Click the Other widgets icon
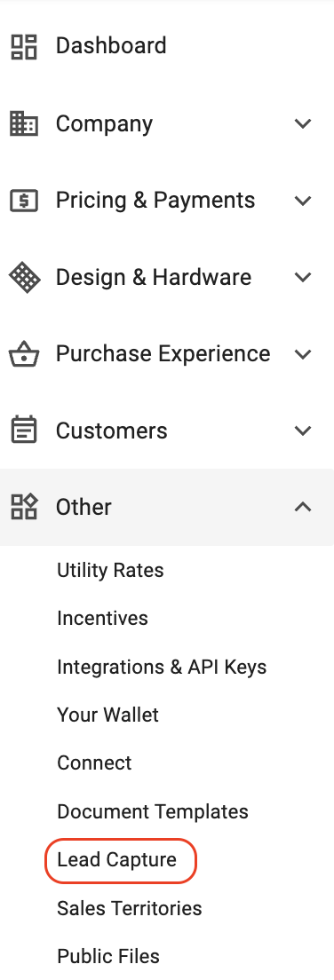The height and width of the screenshot is (980, 334). click(24, 507)
